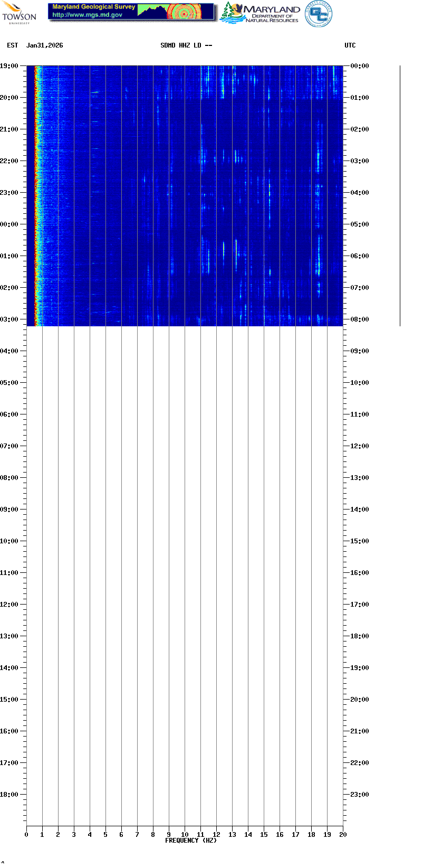Click the Jan31,2026 date label
This screenshot has width=423, height=868.
coord(44,45)
